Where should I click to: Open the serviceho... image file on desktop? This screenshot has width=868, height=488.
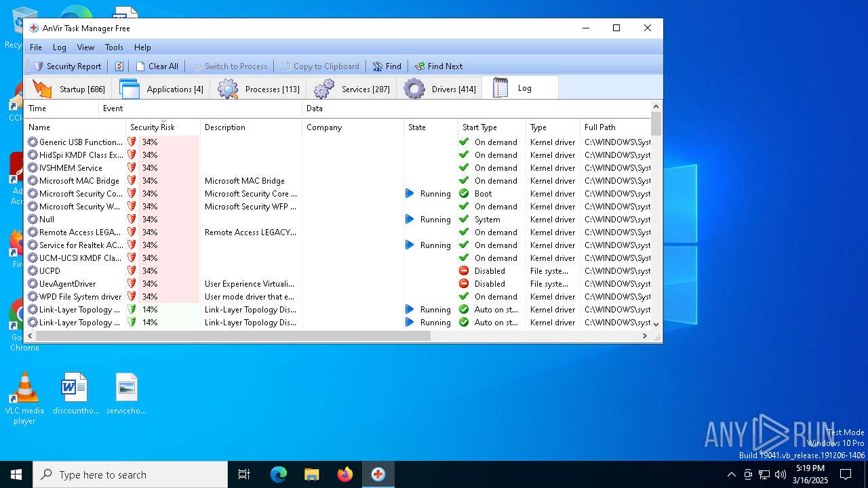126,394
